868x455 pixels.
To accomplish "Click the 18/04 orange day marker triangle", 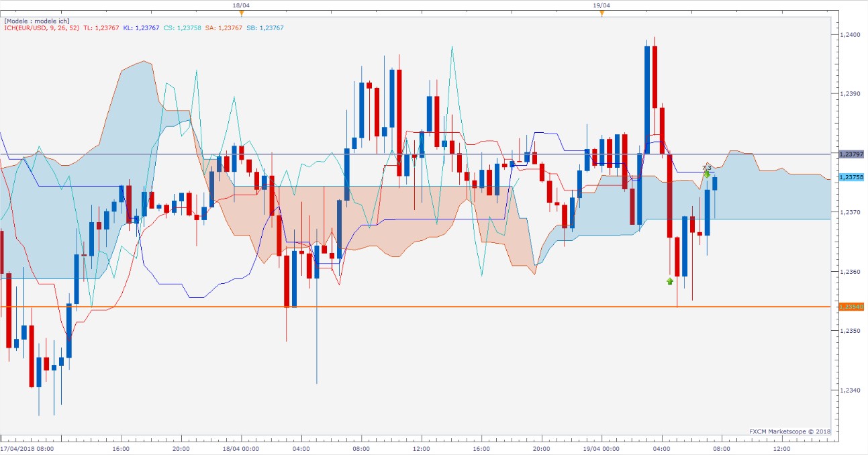I will 241,13.
